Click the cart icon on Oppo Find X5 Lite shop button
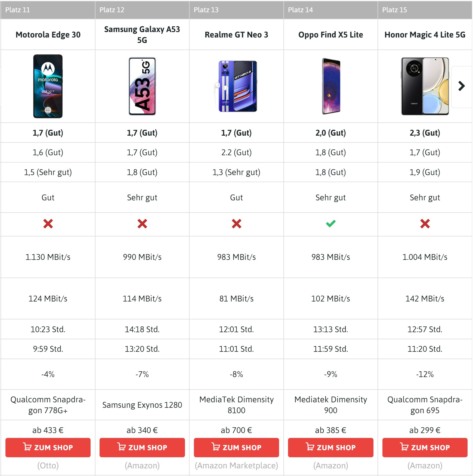Viewport: 473px width, 476px height. (x=310, y=447)
